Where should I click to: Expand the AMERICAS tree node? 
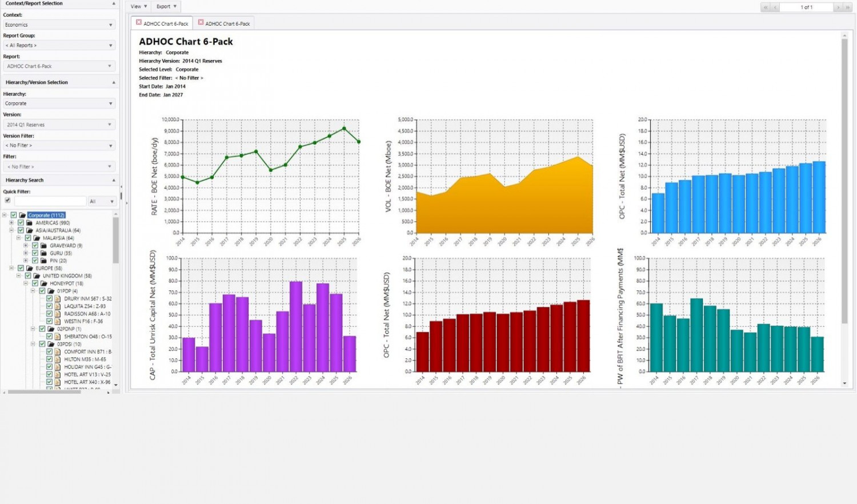(x=11, y=223)
